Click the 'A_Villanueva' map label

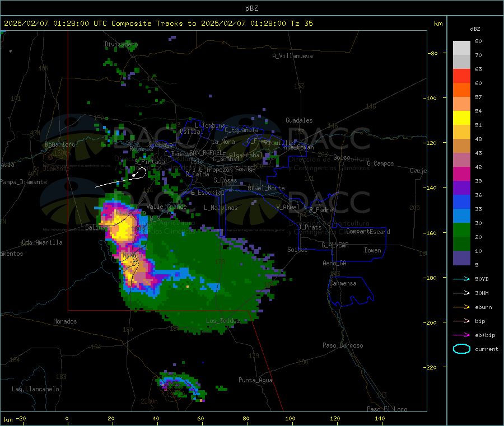tap(292, 56)
